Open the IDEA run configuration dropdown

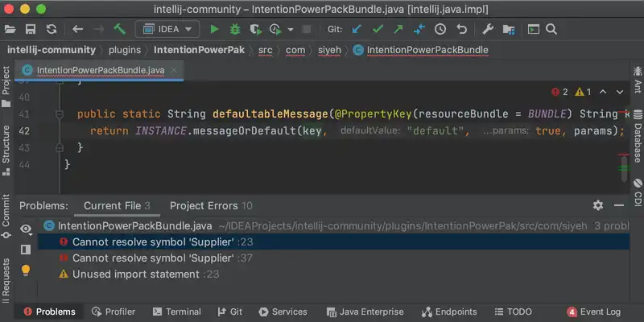167,29
